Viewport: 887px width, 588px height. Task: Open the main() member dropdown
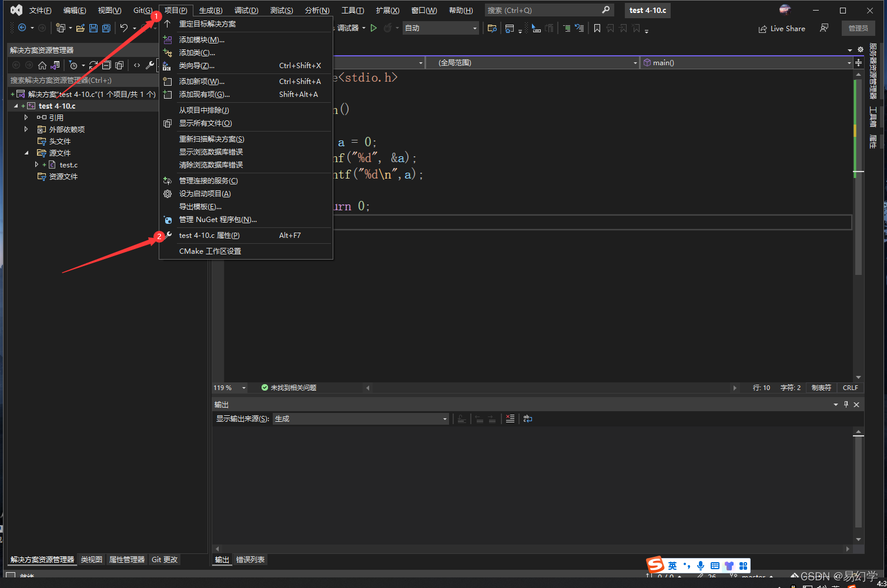click(x=747, y=62)
